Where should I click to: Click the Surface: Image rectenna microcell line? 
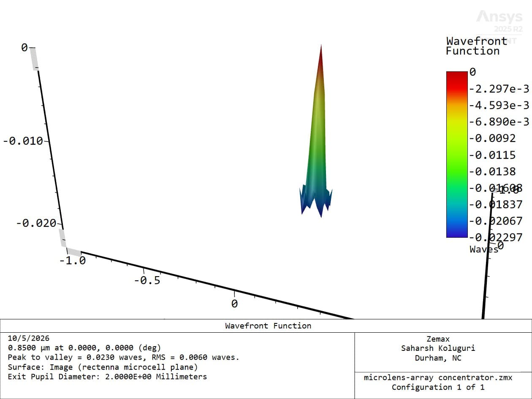click(103, 367)
